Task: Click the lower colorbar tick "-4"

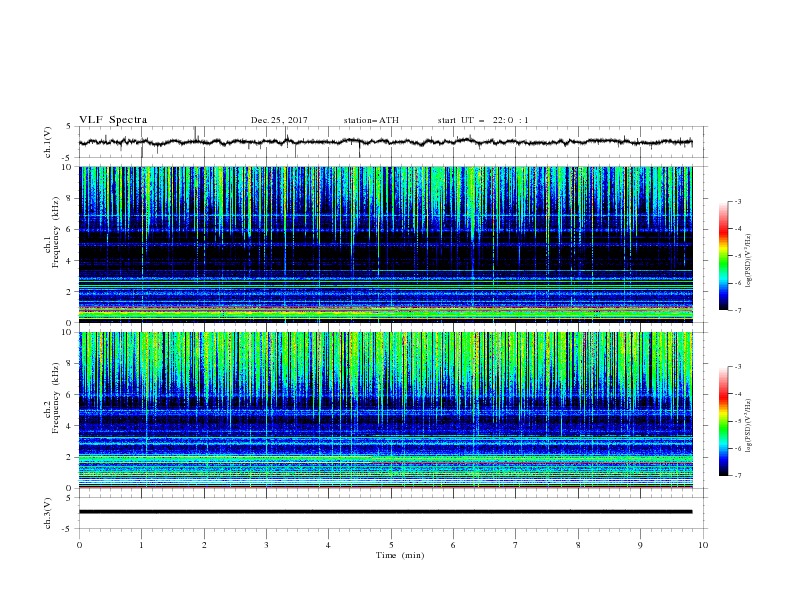Action: point(737,394)
